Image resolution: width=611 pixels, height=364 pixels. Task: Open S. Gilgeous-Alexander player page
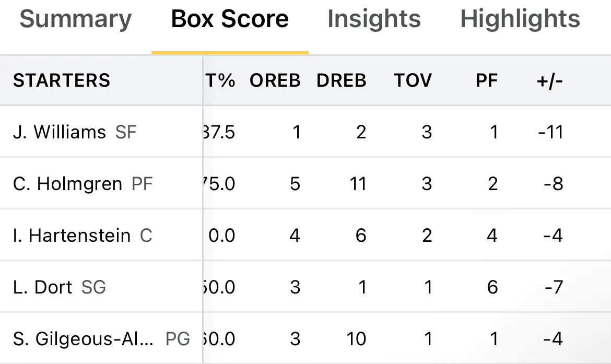coord(83,339)
